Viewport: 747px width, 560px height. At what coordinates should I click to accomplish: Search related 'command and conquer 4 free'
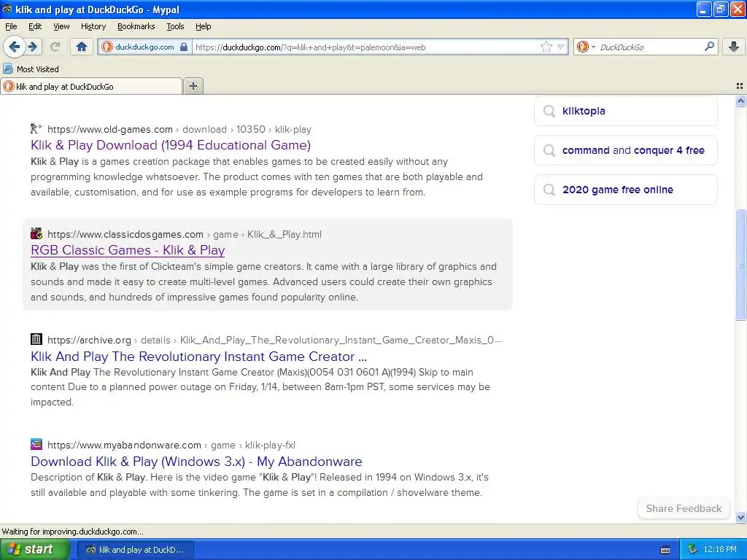pyautogui.click(x=625, y=150)
